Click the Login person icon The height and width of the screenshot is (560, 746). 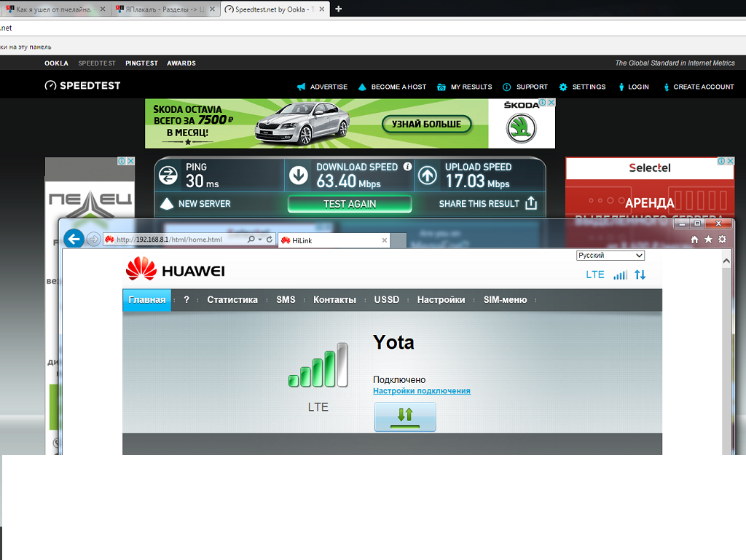coord(621,87)
